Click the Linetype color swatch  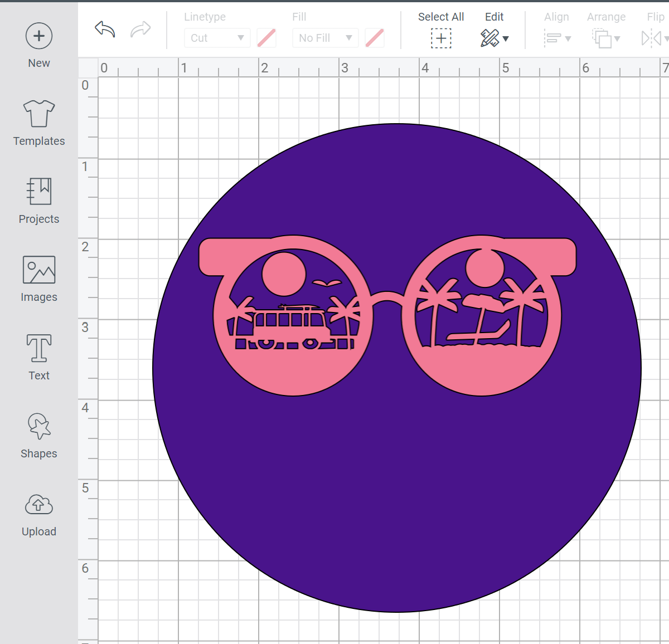tap(266, 38)
